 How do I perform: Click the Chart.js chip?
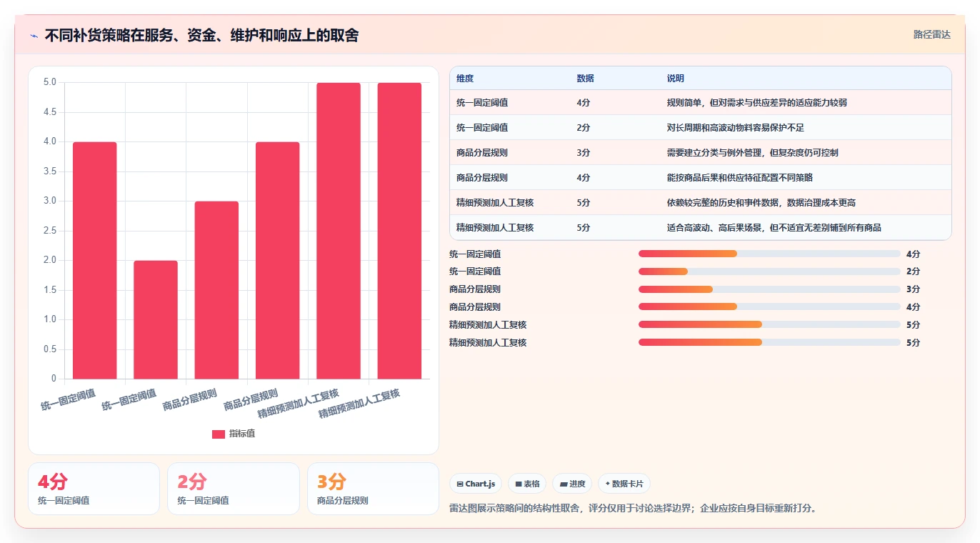pos(476,484)
